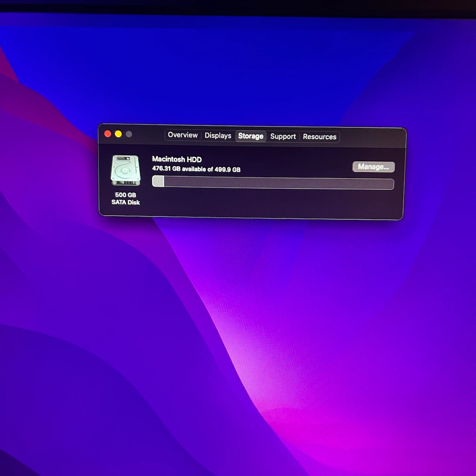Viewport: 476px width, 476px height.
Task: Click the Manage... button
Action: [373, 167]
